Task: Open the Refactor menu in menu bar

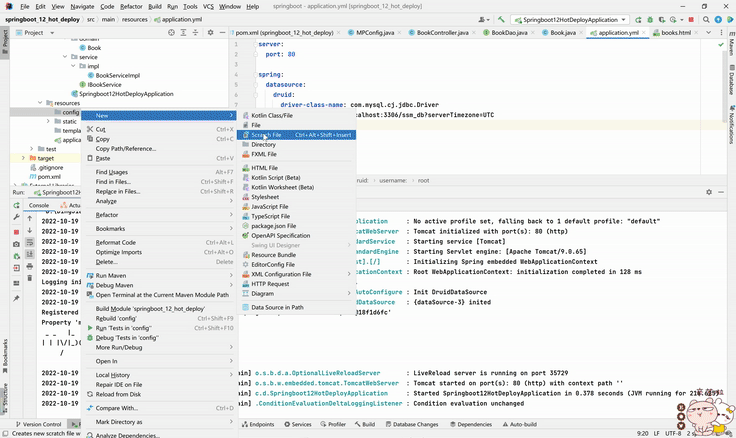Action: [131, 6]
